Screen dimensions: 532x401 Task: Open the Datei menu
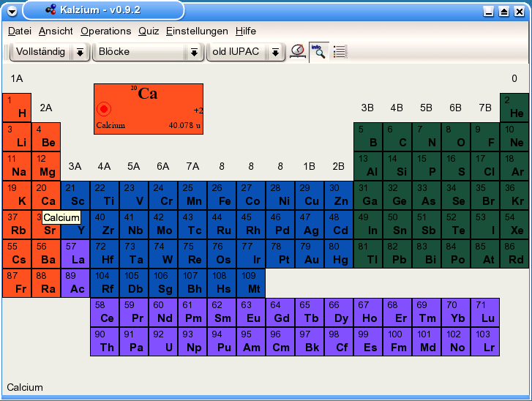point(20,31)
